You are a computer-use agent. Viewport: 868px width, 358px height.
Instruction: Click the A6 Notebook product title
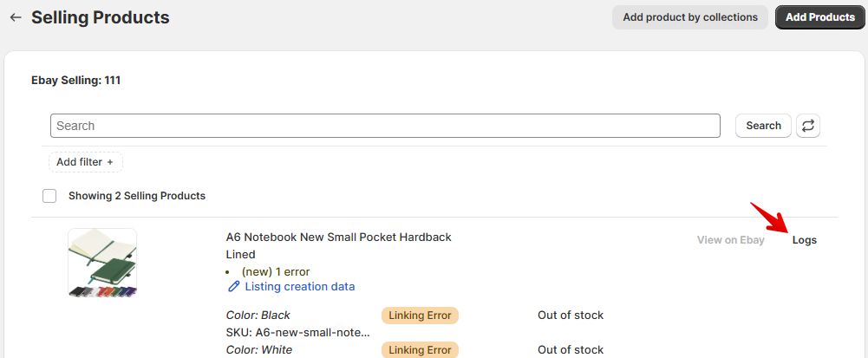point(338,238)
